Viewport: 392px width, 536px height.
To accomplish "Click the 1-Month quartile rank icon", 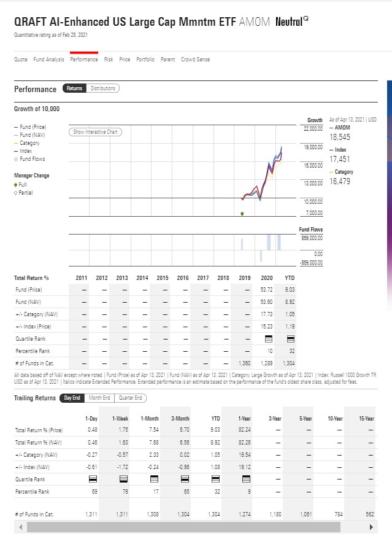I will [x=155, y=480].
